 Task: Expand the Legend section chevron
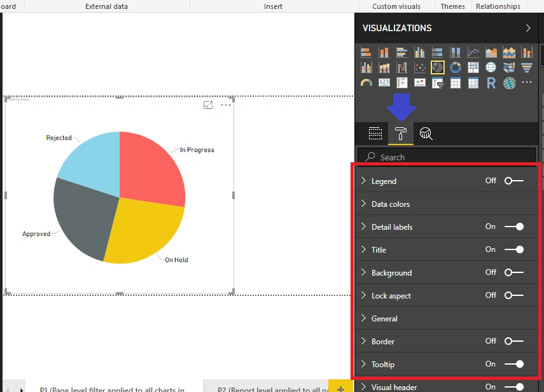pos(363,180)
